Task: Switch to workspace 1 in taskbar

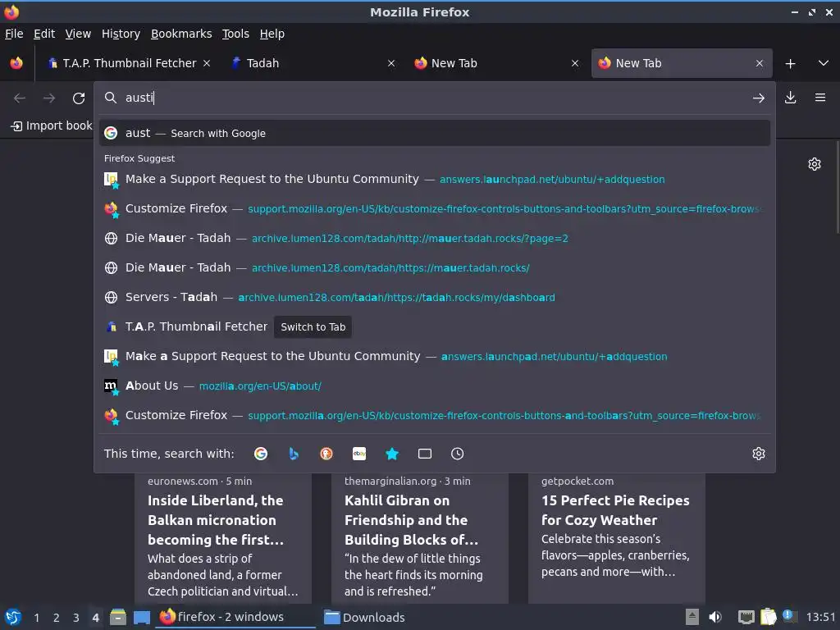Action: point(36,618)
